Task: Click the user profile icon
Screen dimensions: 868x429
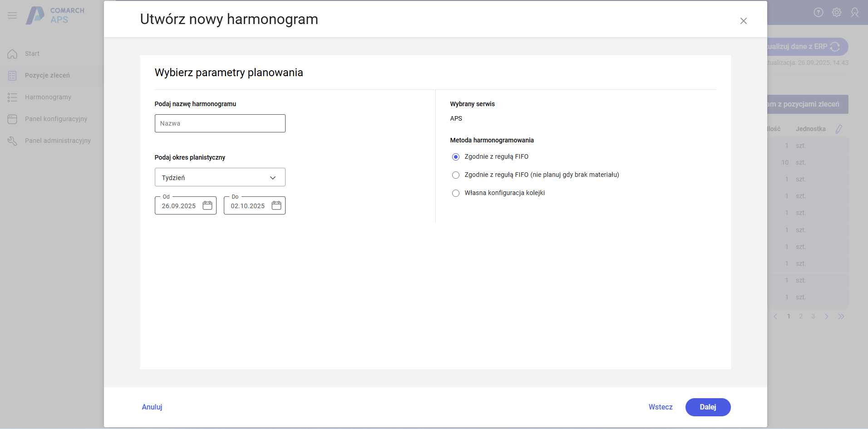Action: click(x=854, y=12)
